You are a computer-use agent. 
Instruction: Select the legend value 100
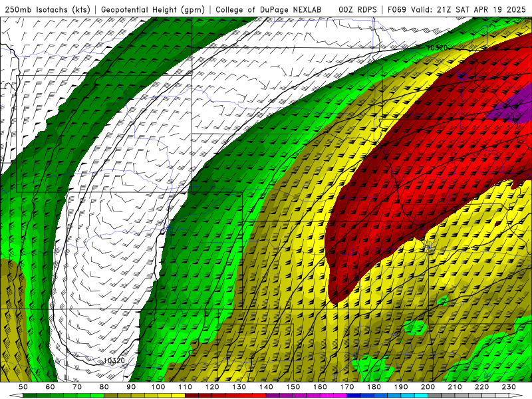(158, 387)
